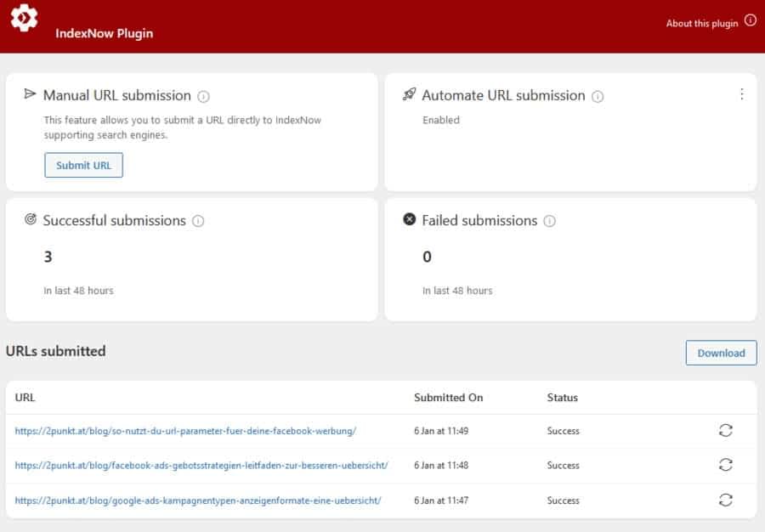Show info tooltip for Failed submissions

coord(549,221)
